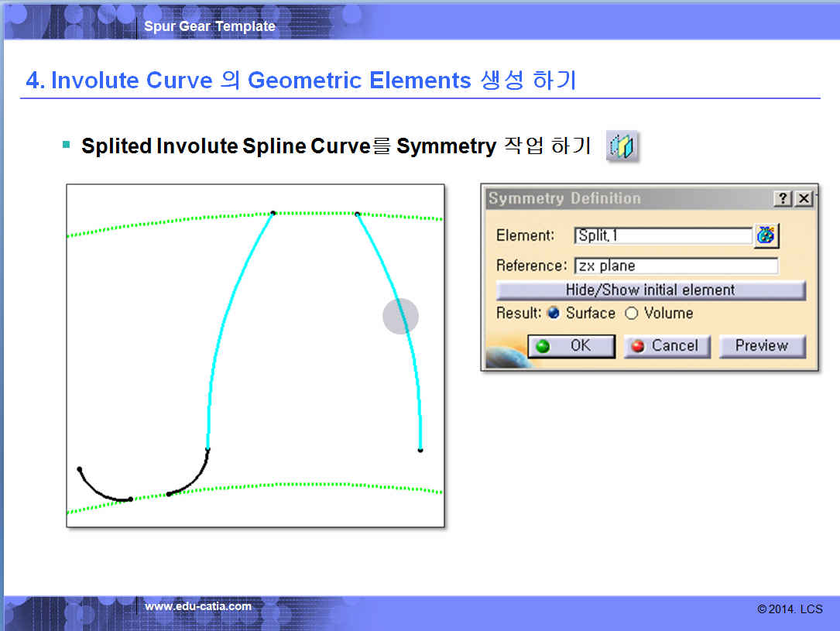The image size is (840, 631).
Task: Click the bottom endpoint of the right cyan curve
Action: tap(420, 450)
